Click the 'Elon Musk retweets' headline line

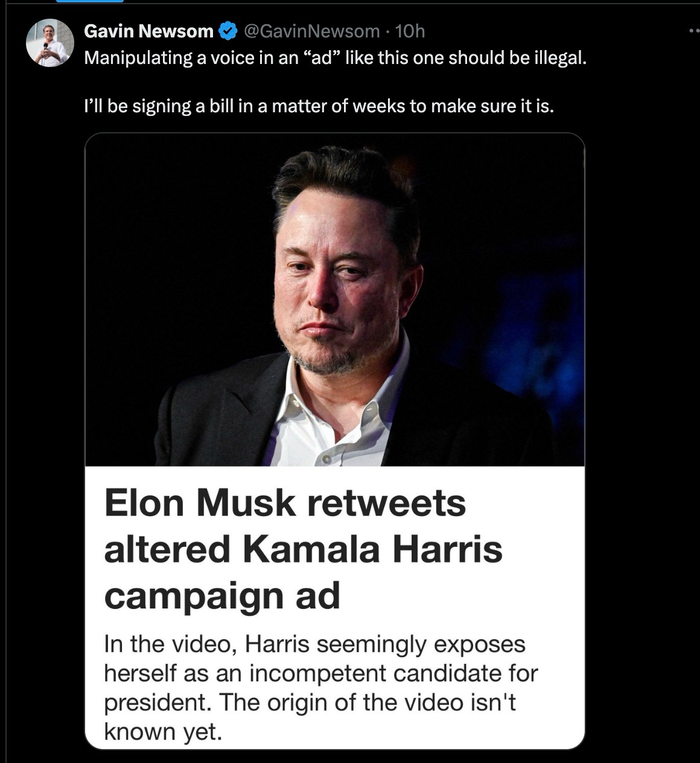[285, 502]
